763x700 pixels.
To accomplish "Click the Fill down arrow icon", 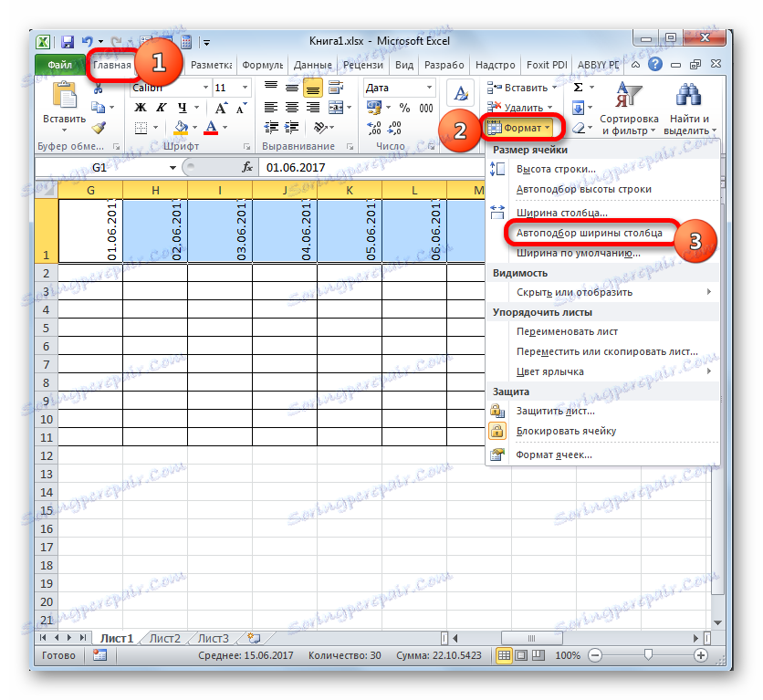I will point(578,108).
